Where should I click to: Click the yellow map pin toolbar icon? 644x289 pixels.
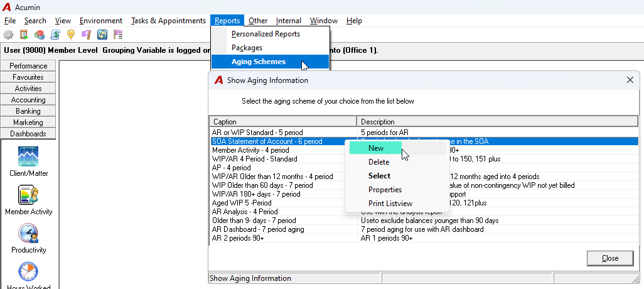71,35
